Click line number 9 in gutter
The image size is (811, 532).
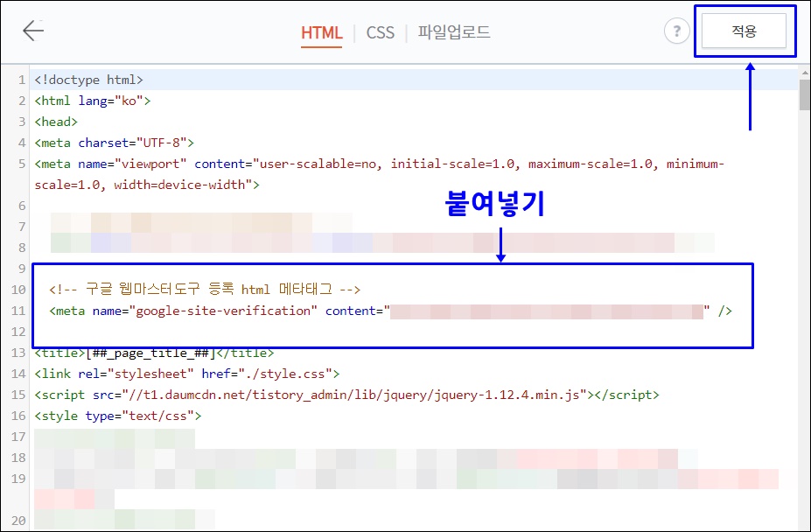22,269
